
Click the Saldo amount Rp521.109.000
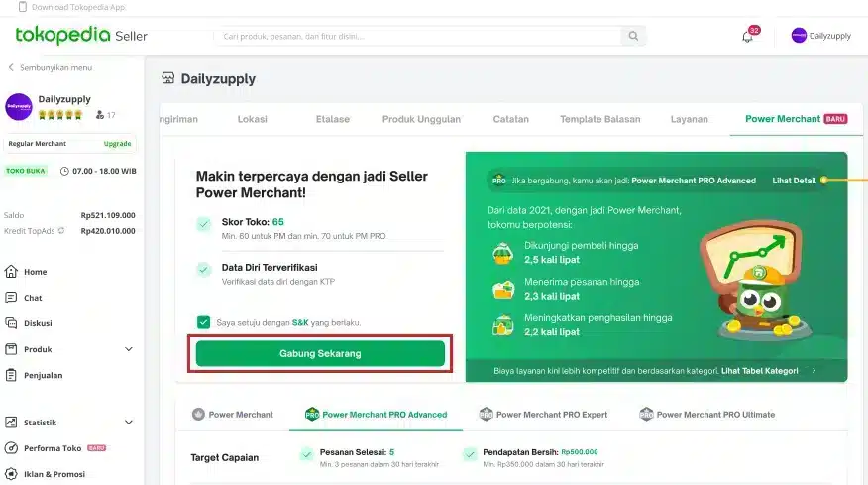108,215
